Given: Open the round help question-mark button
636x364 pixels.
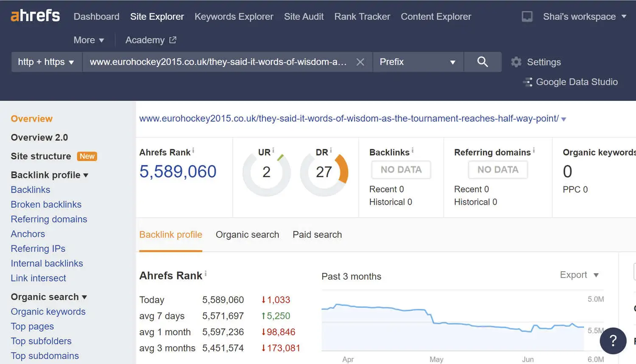Looking at the screenshot, I should (613, 341).
